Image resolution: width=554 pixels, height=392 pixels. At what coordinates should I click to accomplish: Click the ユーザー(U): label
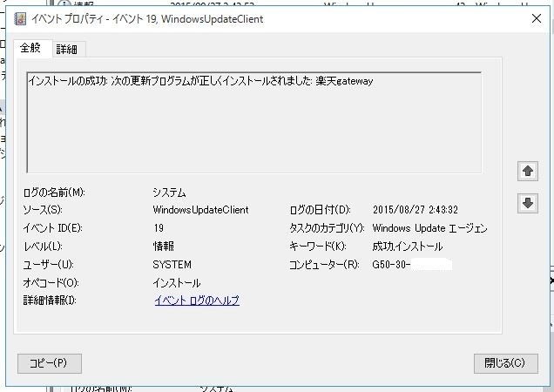(49, 265)
